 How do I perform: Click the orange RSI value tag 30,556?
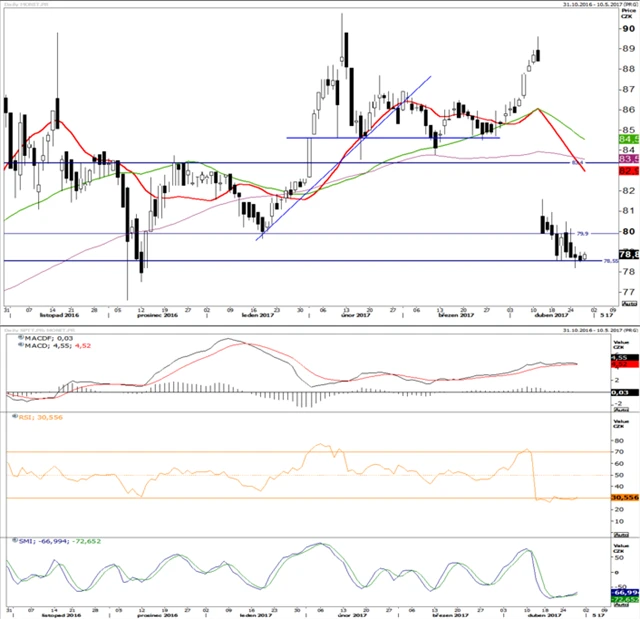[x=625, y=497]
